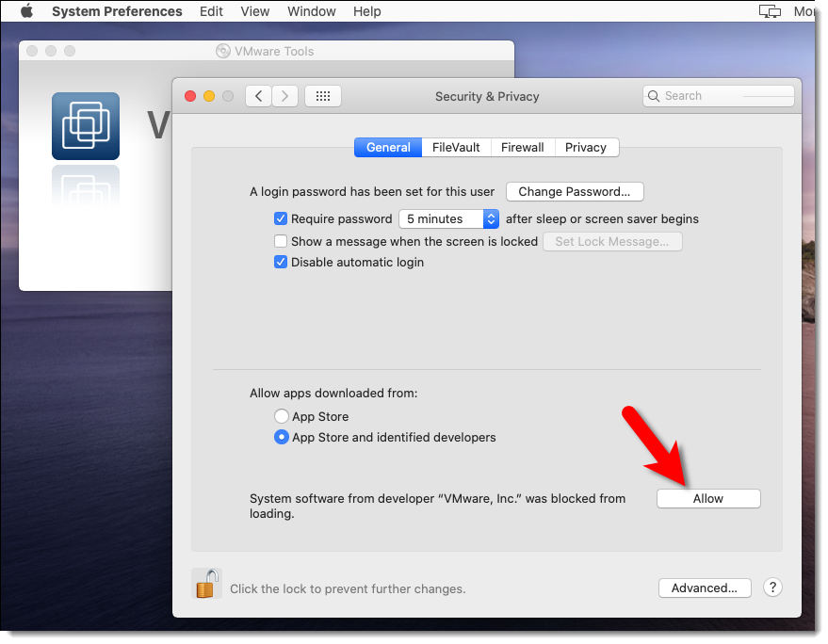Switch to the FileVault tab
Image resolution: width=828 pixels, height=644 pixels.
[x=456, y=147]
